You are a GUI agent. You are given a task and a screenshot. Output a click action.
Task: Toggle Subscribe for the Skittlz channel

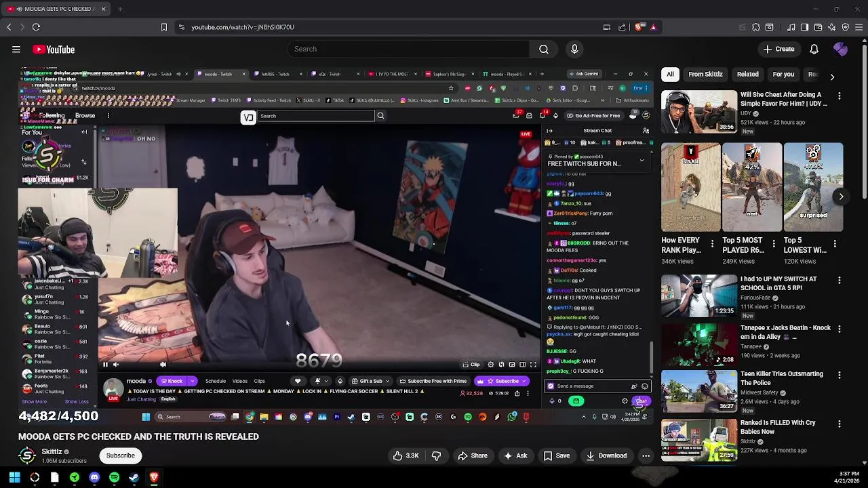click(120, 455)
